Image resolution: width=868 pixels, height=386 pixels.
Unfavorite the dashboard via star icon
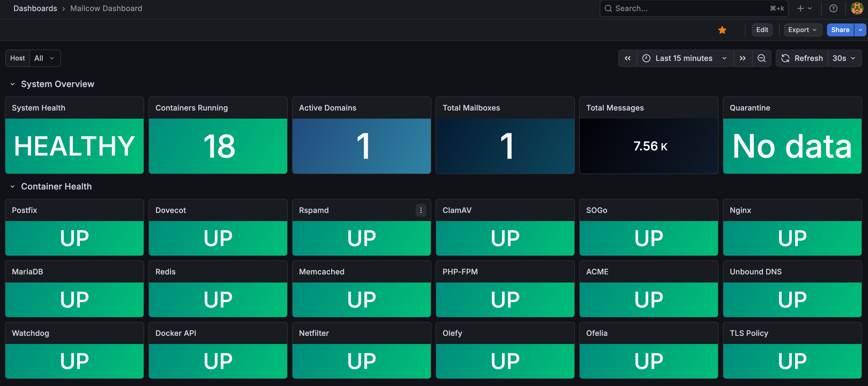coord(722,30)
